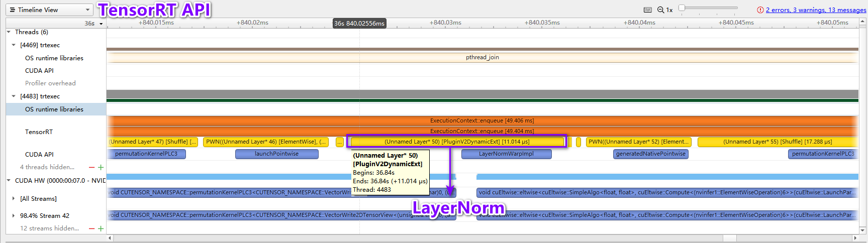Click the '4 threads hidden...' text
This screenshot has width=868, height=243.
point(47,167)
